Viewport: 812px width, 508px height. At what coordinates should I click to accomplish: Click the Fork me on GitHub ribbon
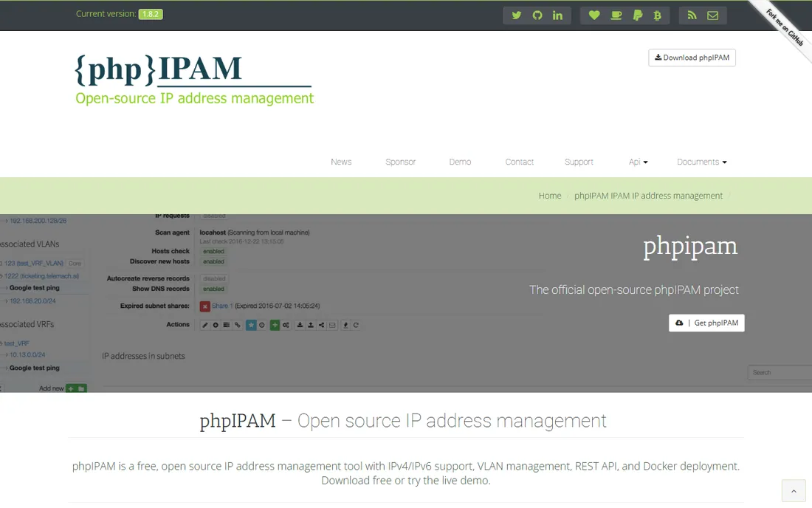click(784, 27)
